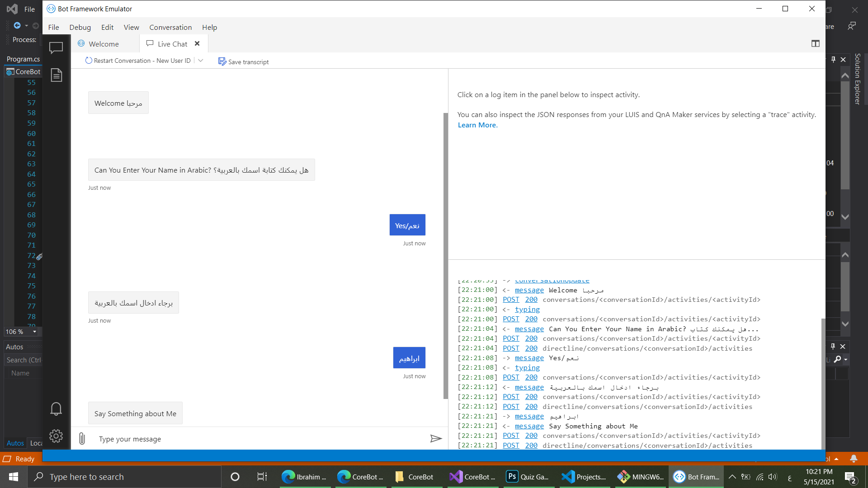Open the Help menu
The height and width of the screenshot is (488, 868).
pos(209,27)
